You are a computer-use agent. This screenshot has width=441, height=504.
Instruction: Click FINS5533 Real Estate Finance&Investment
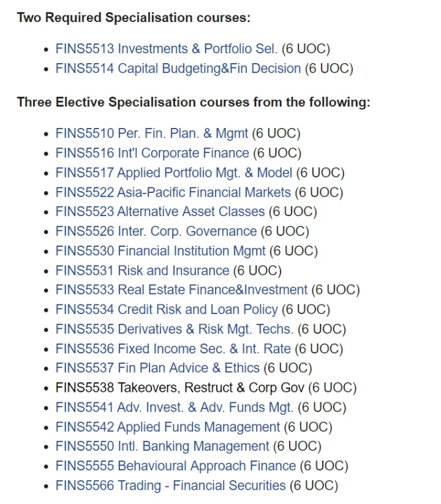pyautogui.click(x=181, y=290)
